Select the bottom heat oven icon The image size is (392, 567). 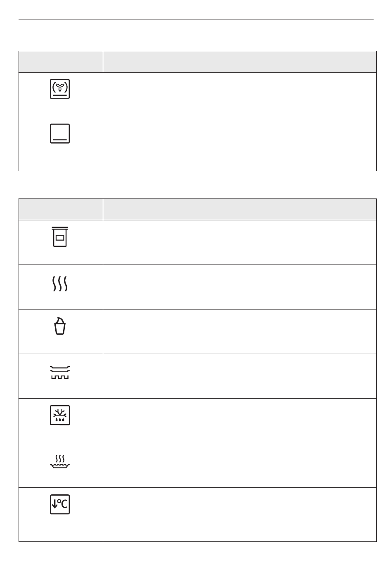coord(60,133)
